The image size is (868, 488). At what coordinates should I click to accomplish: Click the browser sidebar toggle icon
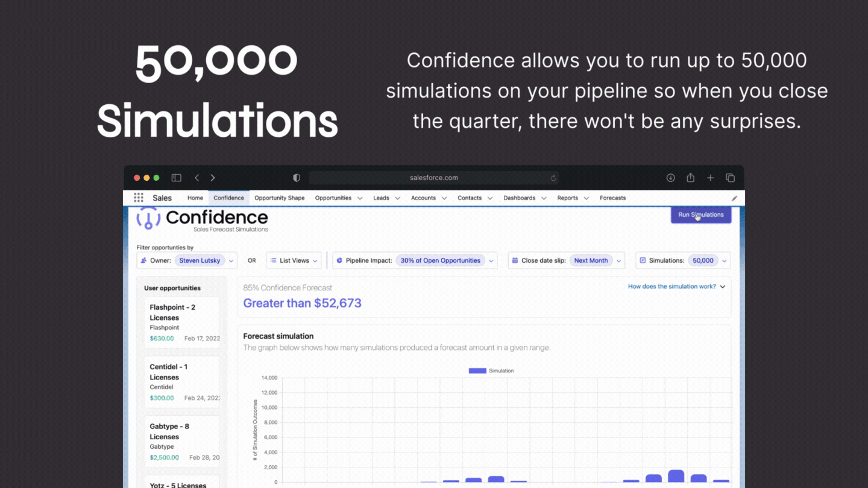(x=176, y=178)
